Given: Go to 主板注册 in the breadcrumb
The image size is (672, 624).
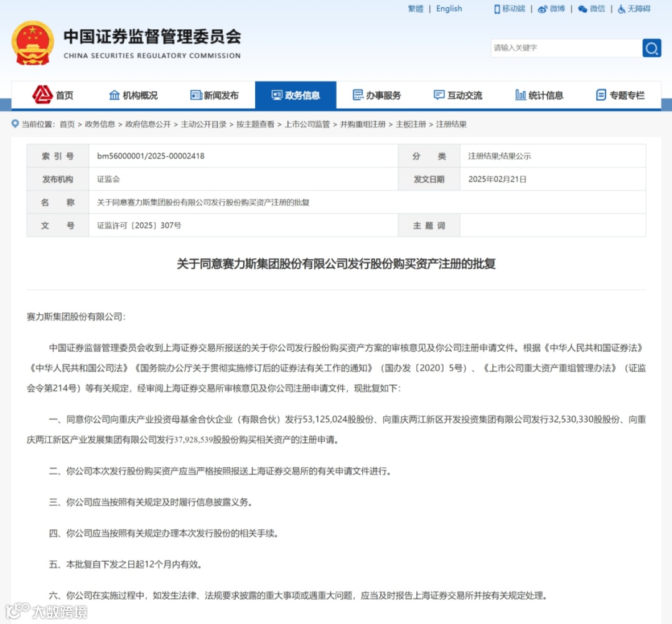Looking at the screenshot, I should (411, 124).
